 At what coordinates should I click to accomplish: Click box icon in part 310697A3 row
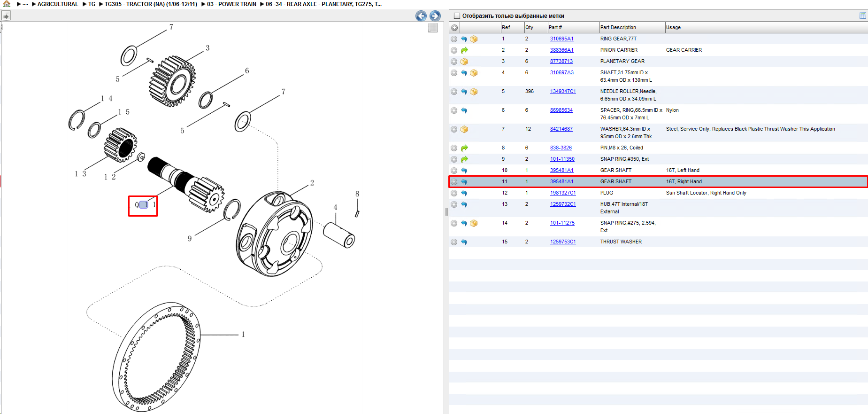[474, 73]
